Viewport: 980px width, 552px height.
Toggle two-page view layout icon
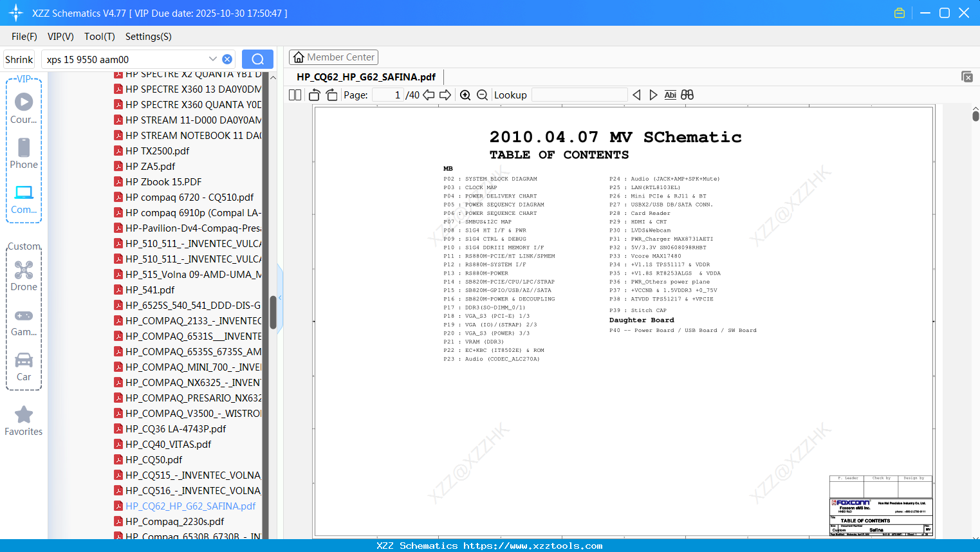click(x=295, y=95)
